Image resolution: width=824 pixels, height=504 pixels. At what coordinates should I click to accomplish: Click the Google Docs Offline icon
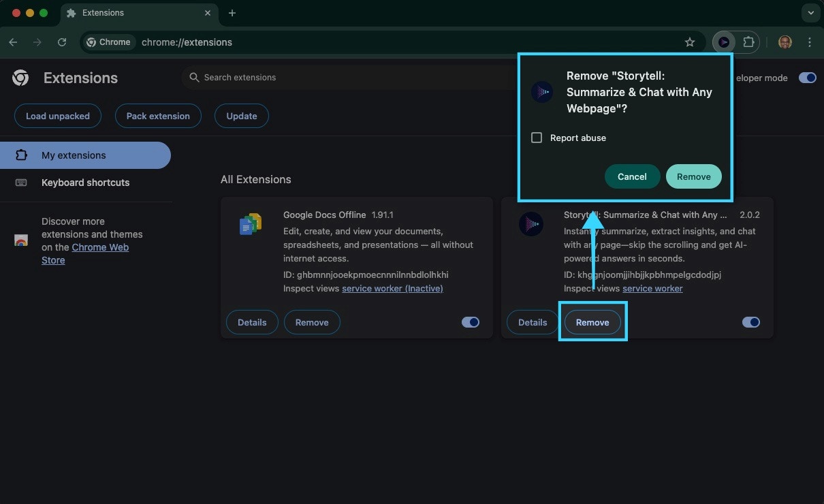coord(251,224)
